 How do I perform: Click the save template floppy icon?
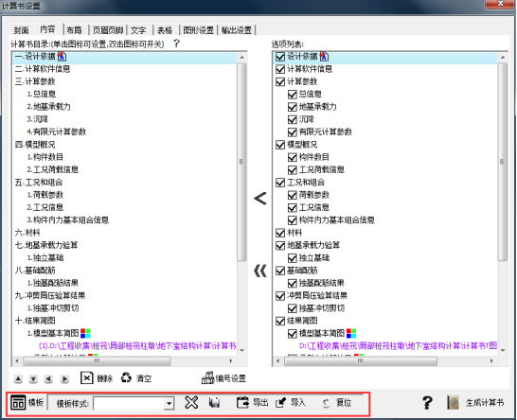(214, 403)
